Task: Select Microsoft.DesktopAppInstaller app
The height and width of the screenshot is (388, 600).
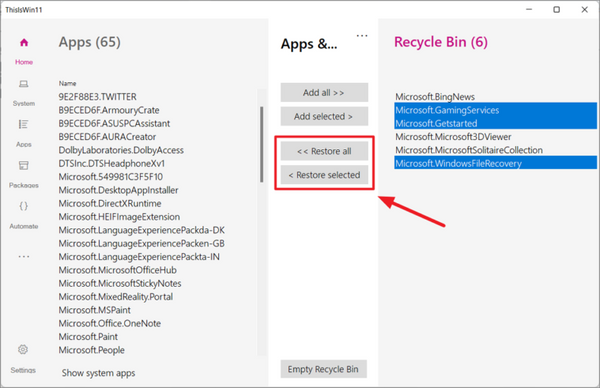Action: [118, 191]
